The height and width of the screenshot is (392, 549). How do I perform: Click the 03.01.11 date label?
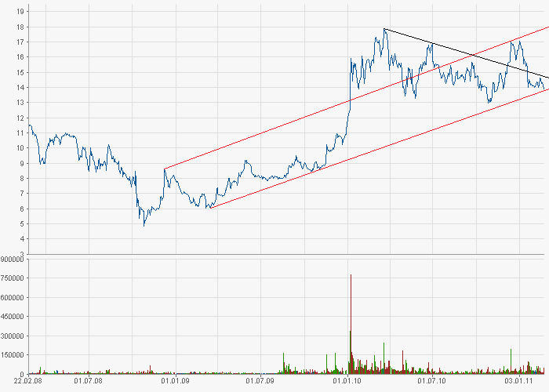[518, 380]
